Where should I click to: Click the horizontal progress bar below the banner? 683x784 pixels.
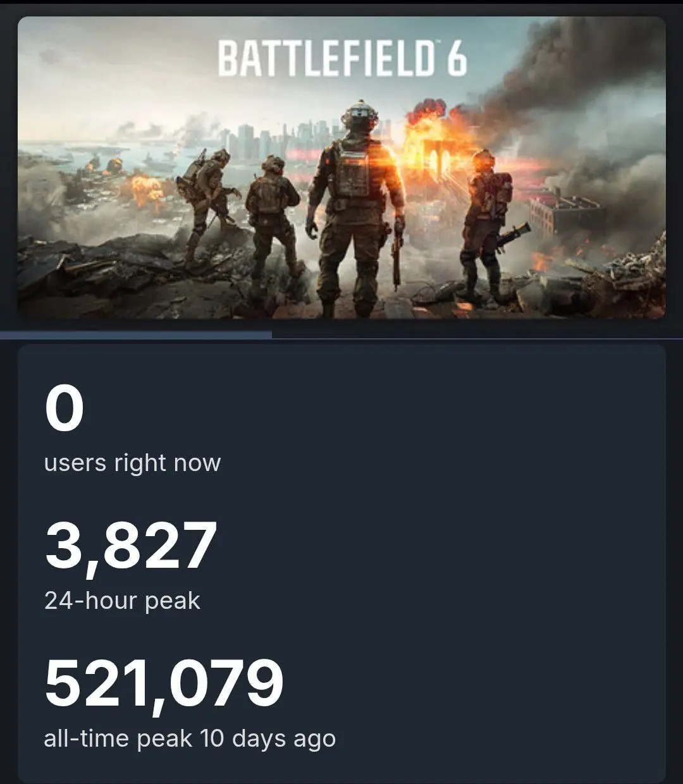pos(136,335)
